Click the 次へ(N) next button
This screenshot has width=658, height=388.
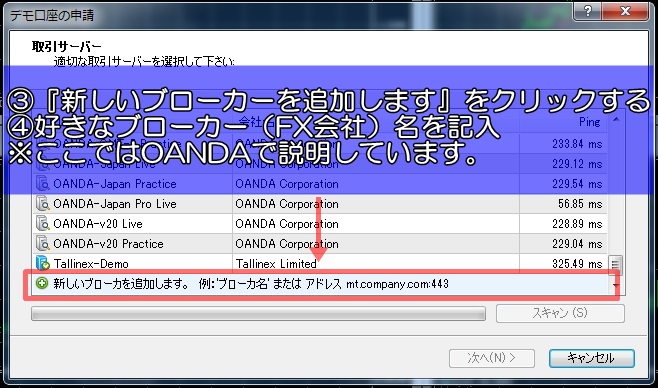492,358
